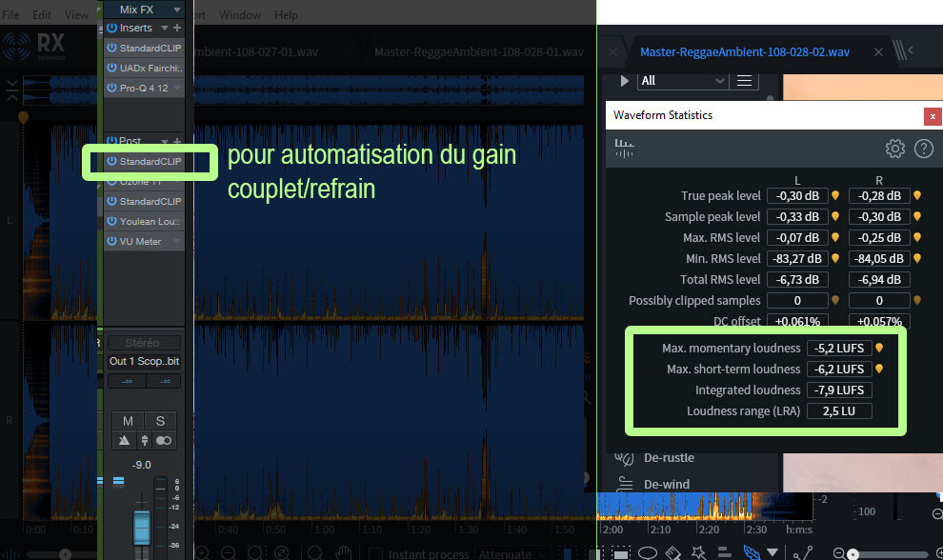Viewport: 943px width, 560px height.
Task: Open the Inserts section dropdown arrow
Action: coord(164,29)
